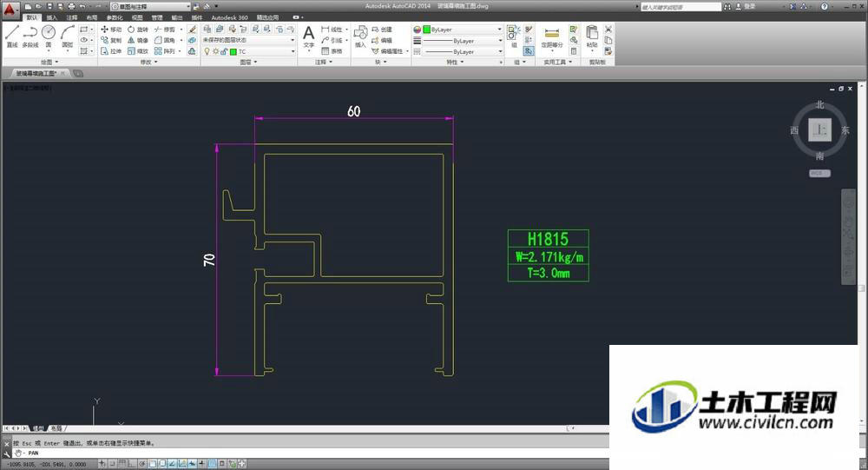Screen dimensions: 868x470
Task: Click the Mirror (镜像) modify tool
Action: (138, 40)
